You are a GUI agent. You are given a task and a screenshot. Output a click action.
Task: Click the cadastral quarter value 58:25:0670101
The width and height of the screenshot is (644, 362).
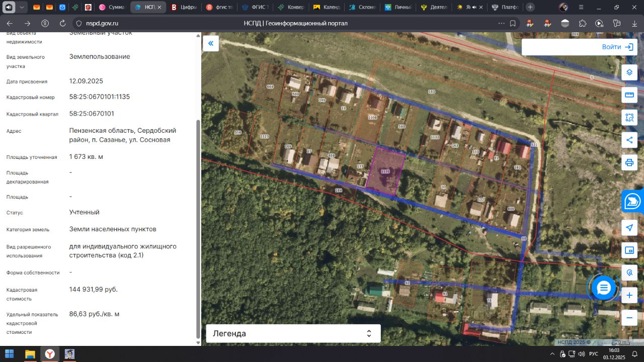point(92,114)
